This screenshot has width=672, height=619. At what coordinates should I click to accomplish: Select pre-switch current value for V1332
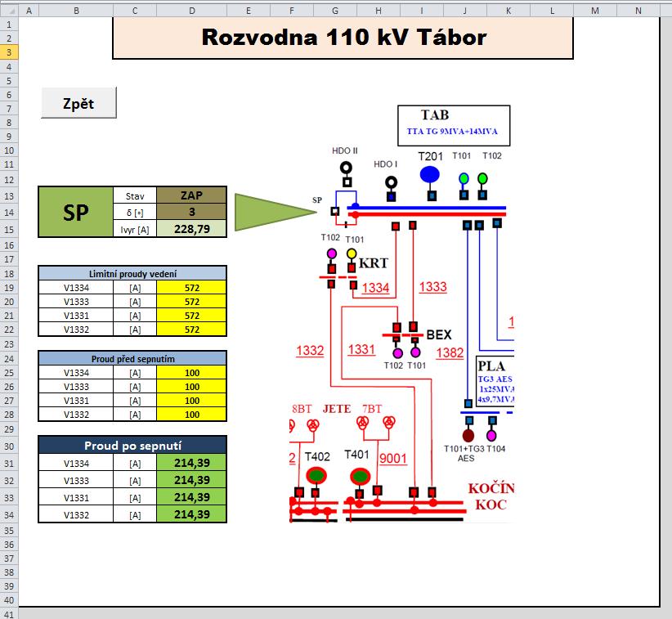191,415
